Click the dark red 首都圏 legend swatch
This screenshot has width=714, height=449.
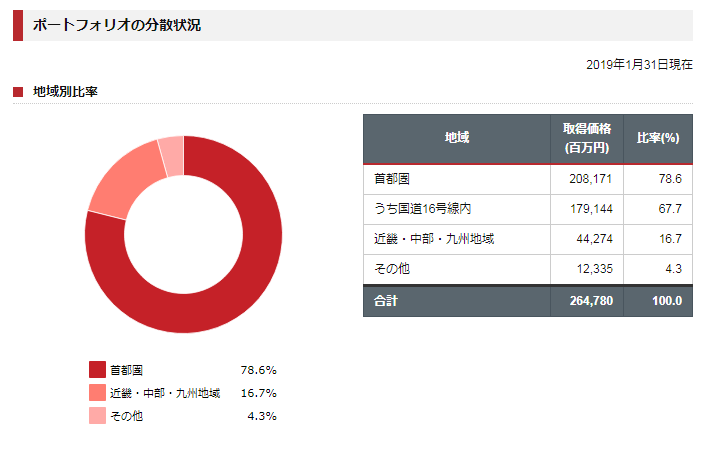(x=97, y=369)
